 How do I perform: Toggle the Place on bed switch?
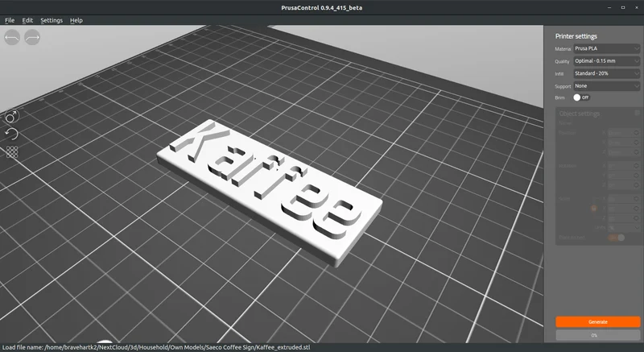pyautogui.click(x=616, y=238)
